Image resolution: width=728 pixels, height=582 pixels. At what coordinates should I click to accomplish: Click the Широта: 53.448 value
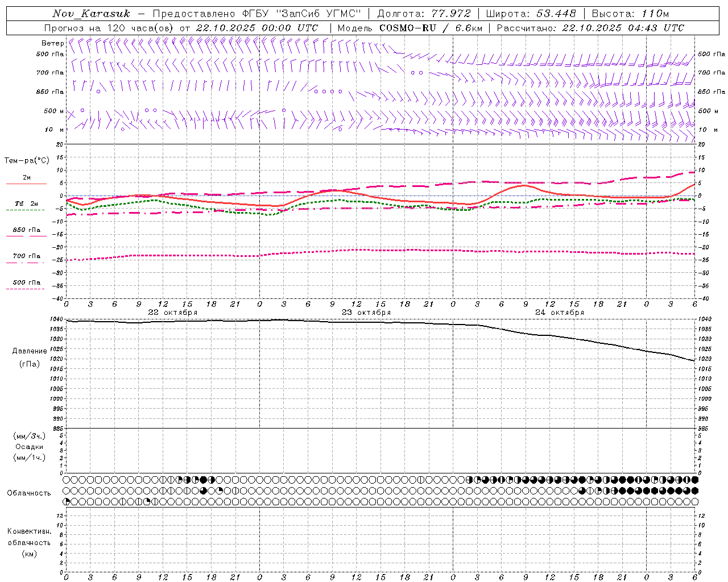pyautogui.click(x=531, y=14)
